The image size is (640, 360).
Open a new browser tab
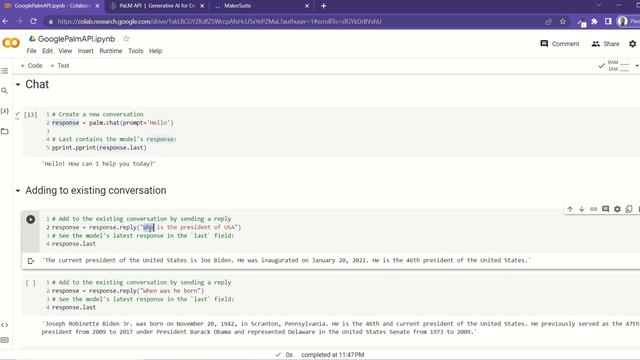[x=324, y=6]
